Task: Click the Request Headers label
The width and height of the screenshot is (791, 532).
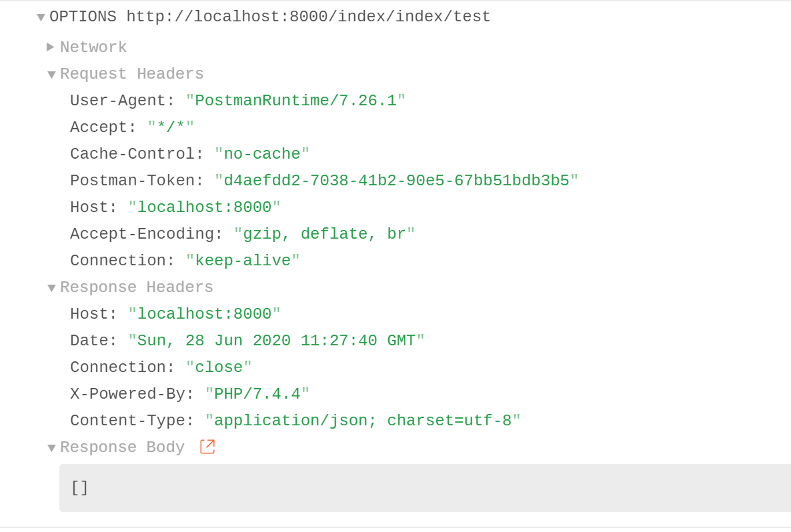Action: (x=131, y=73)
